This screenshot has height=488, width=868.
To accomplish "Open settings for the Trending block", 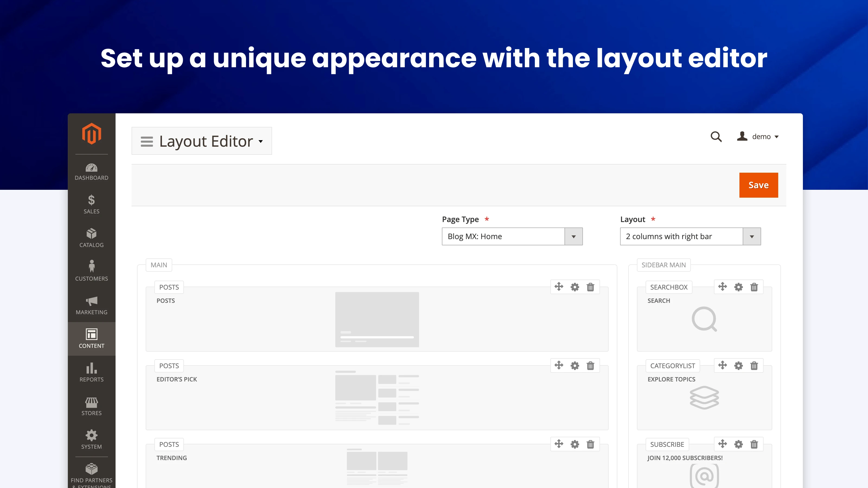I will 575,444.
